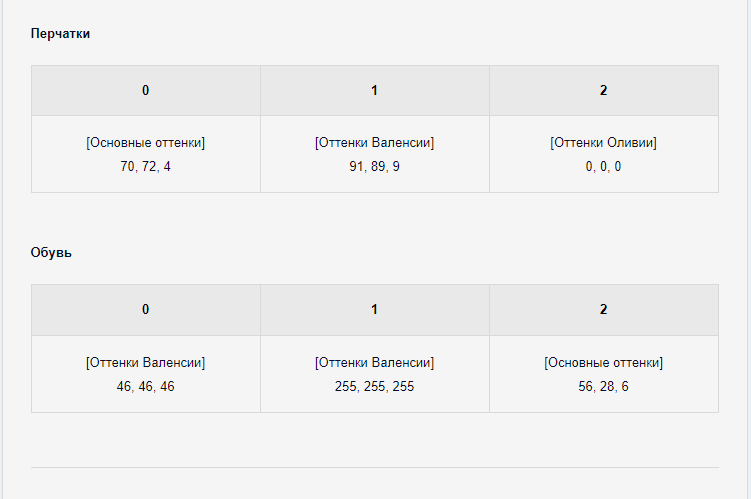Image resolution: width=751 pixels, height=499 pixels.
Task: Click the Перчатки section heading
Action: coord(60,34)
